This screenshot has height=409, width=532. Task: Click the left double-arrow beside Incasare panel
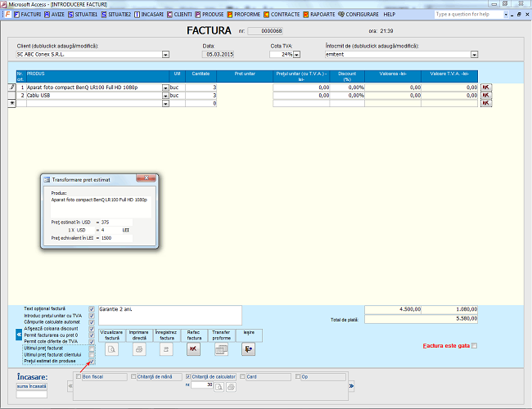coord(70,386)
